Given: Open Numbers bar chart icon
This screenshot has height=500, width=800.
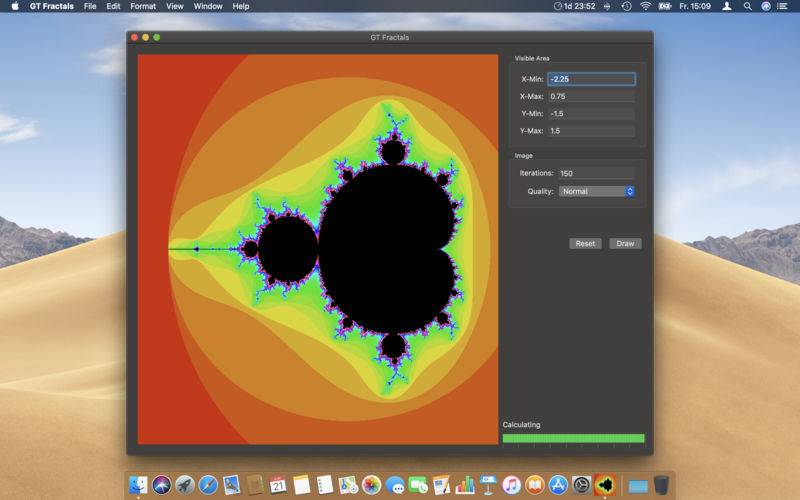Looking at the screenshot, I should [465, 485].
